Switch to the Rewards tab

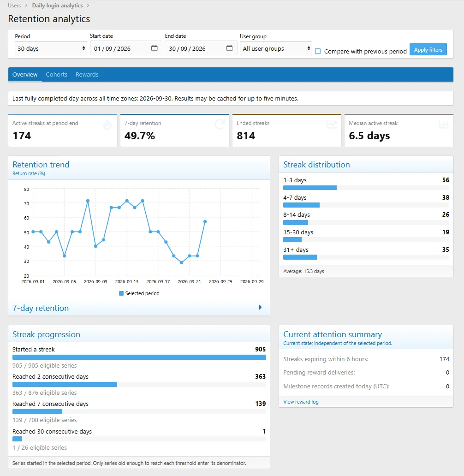[x=87, y=74]
